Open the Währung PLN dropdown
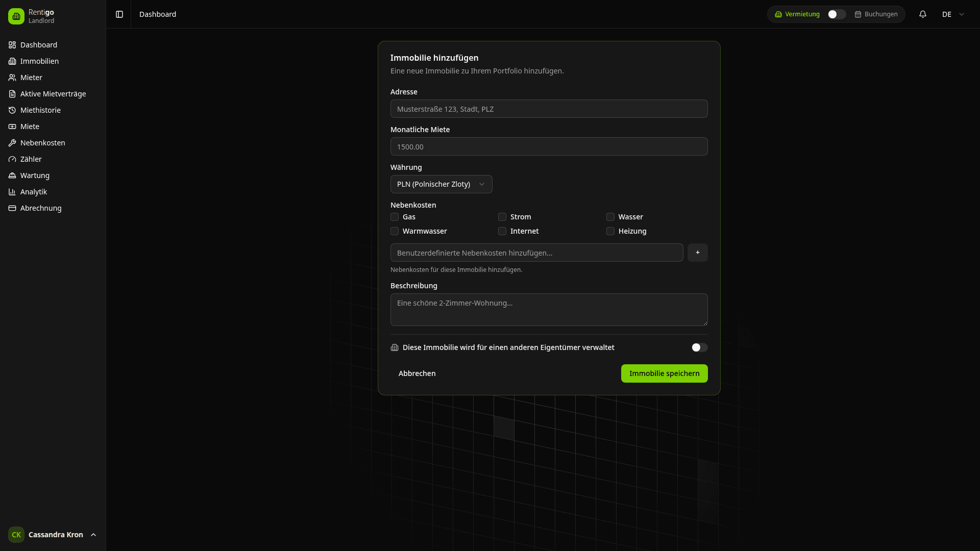The image size is (980, 551). pos(441,184)
